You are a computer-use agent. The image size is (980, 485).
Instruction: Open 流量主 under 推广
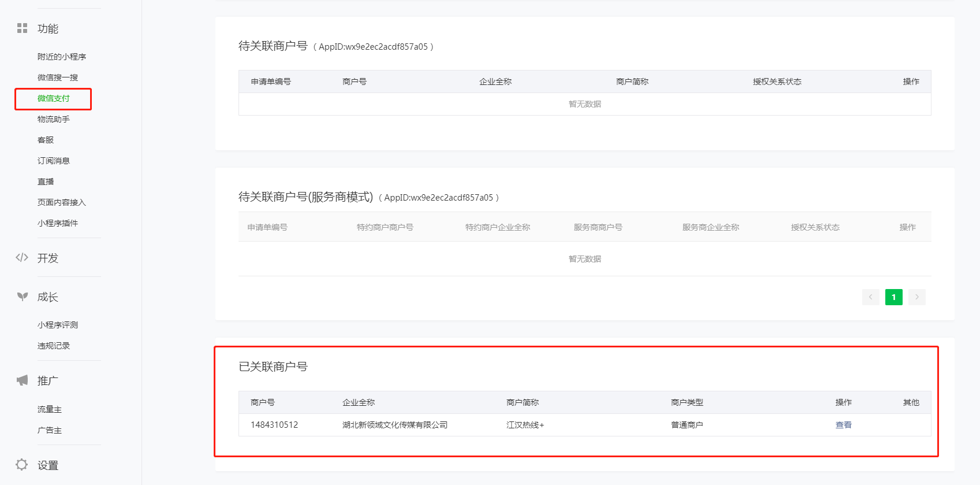[x=50, y=409]
